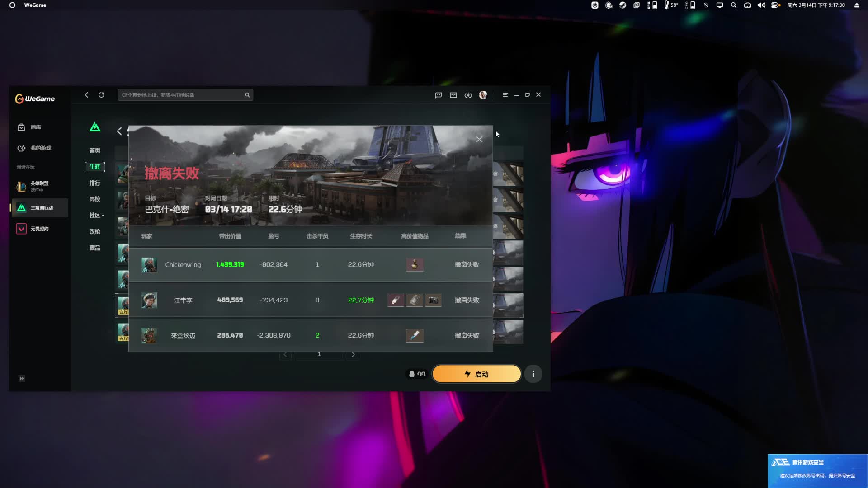This screenshot has height=488, width=868.
Task: Switch to the 首页 home tab
Action: (94, 150)
